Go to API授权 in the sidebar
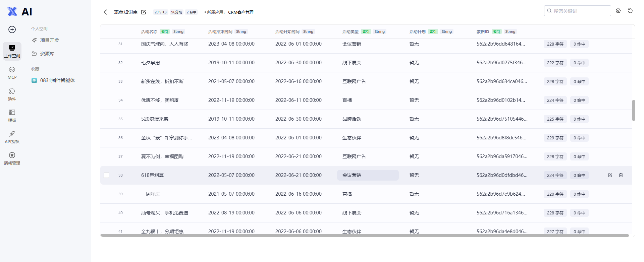644x262 pixels. click(x=12, y=137)
